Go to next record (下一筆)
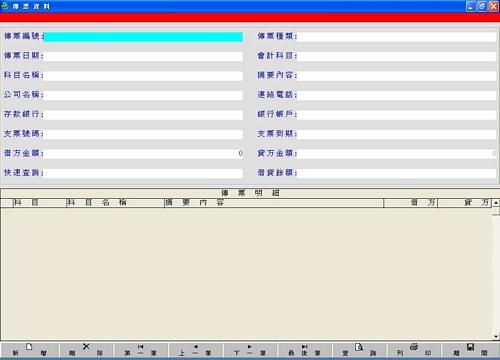Viewport: 500px width, 360px height. [250, 350]
